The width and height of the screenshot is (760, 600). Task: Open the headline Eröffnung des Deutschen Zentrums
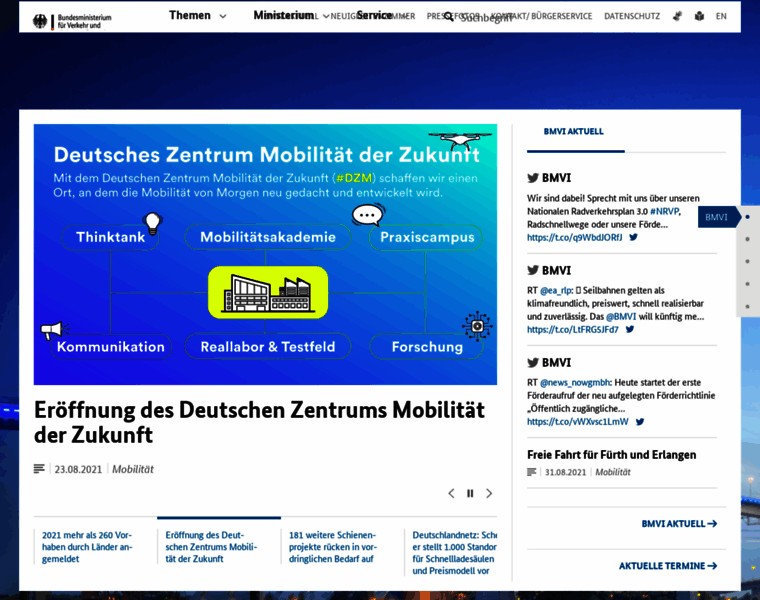259,422
